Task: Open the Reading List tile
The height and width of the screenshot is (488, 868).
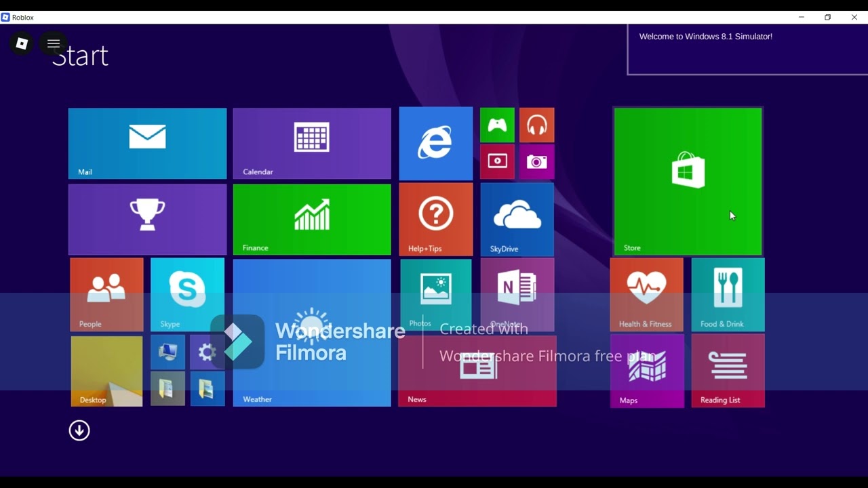Action: pyautogui.click(x=728, y=371)
